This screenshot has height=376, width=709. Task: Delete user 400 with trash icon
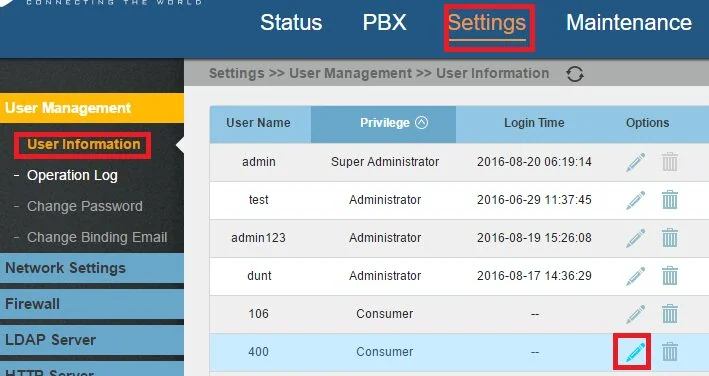670,352
